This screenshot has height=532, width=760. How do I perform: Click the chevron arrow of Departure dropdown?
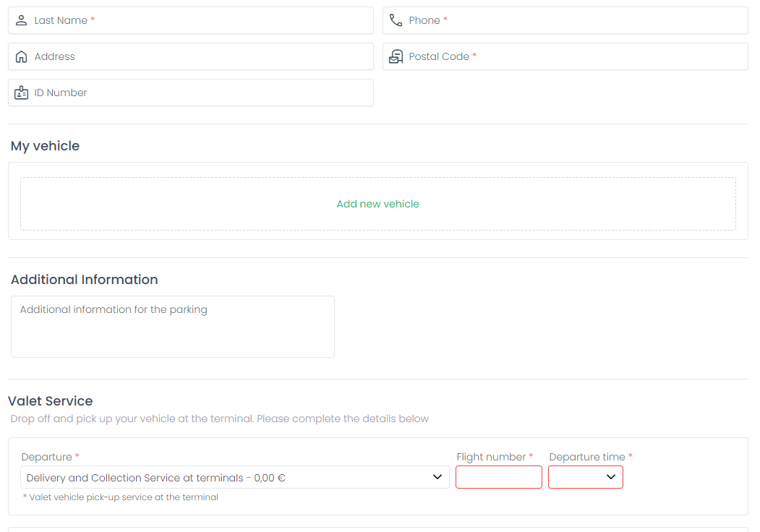pyautogui.click(x=437, y=477)
